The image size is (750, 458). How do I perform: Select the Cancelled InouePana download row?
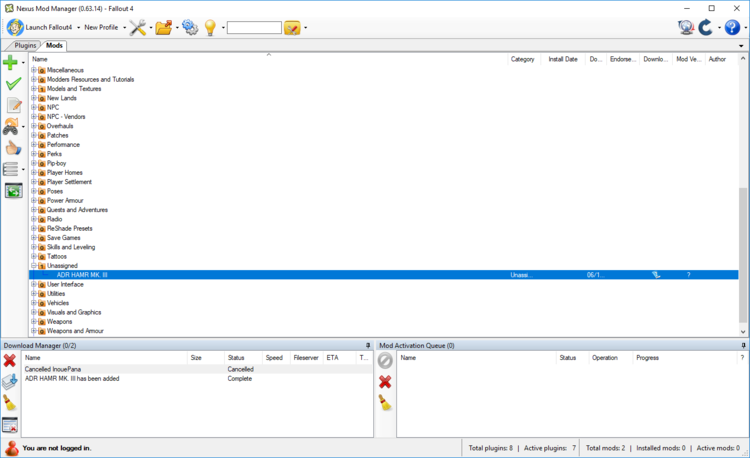pos(198,369)
